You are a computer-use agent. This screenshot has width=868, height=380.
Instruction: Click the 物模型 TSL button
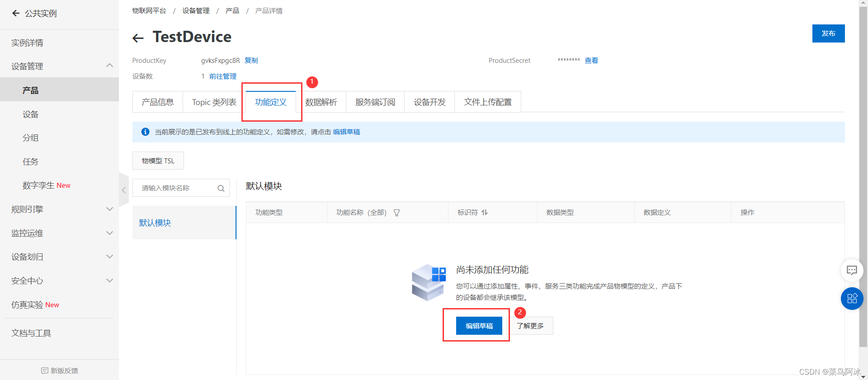click(x=158, y=161)
